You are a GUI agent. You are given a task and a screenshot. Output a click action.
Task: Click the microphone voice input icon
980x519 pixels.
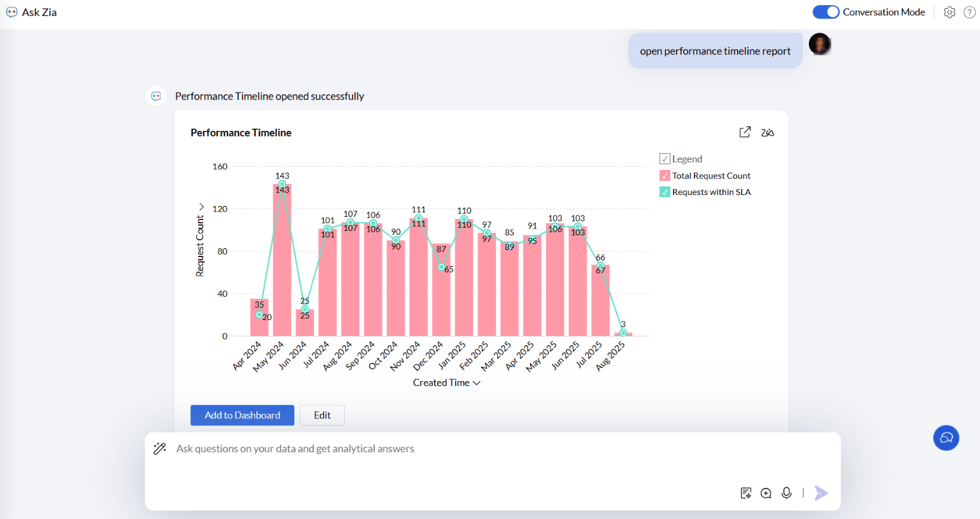[x=786, y=493]
